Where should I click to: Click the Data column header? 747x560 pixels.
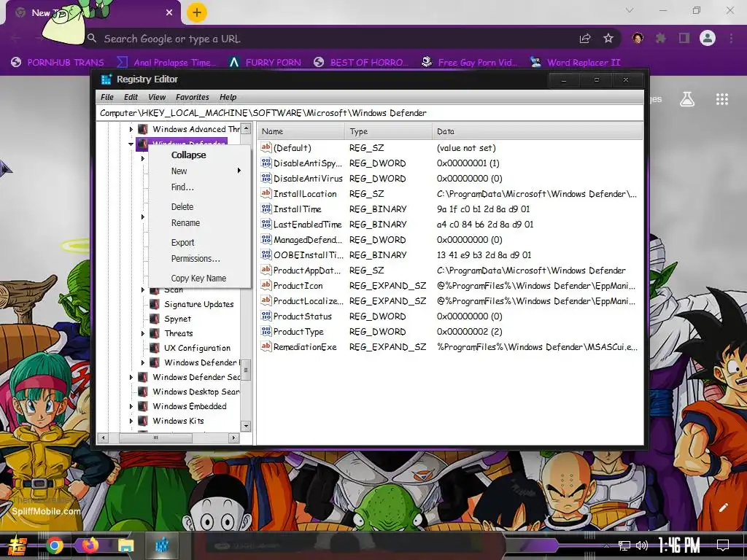coord(538,131)
